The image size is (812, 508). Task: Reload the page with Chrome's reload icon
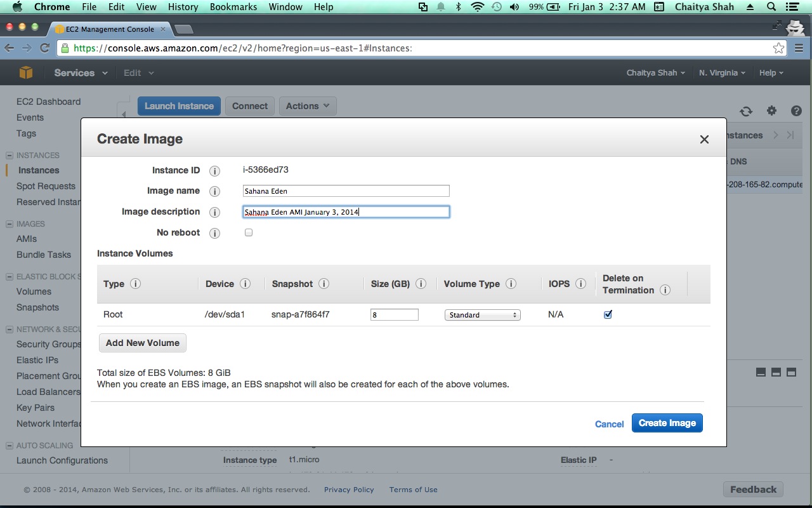[44, 48]
